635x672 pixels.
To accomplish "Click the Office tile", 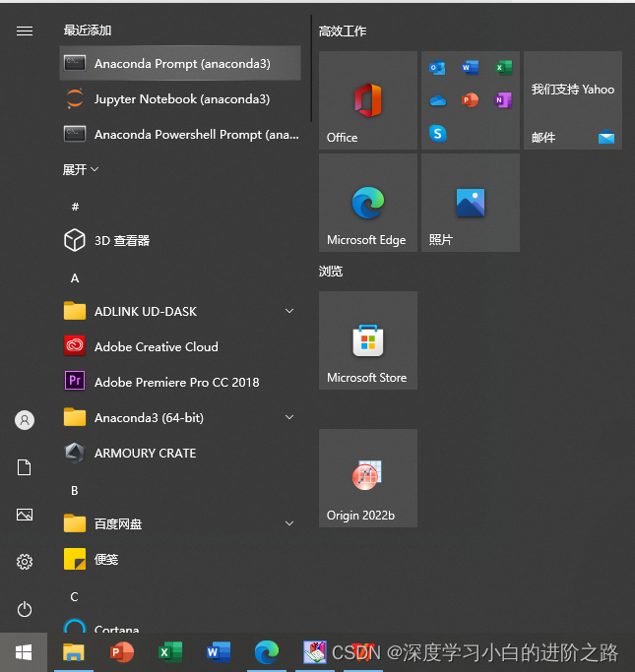I will (x=368, y=100).
